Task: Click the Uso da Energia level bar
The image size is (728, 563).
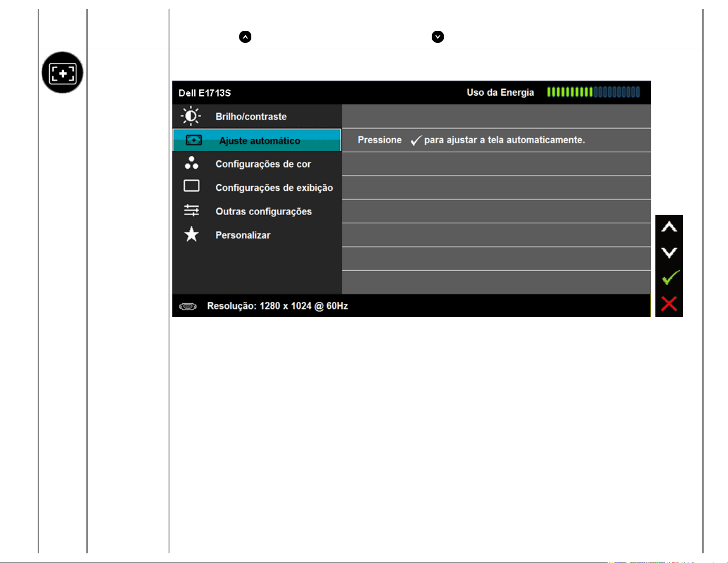Action: click(x=593, y=92)
